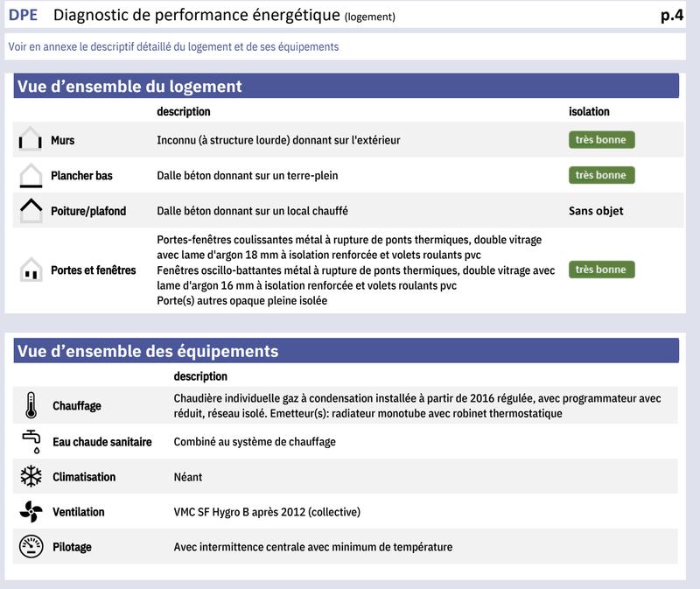Click the p.4 page number
Screen dimensions: 700x589
(x=672, y=15)
